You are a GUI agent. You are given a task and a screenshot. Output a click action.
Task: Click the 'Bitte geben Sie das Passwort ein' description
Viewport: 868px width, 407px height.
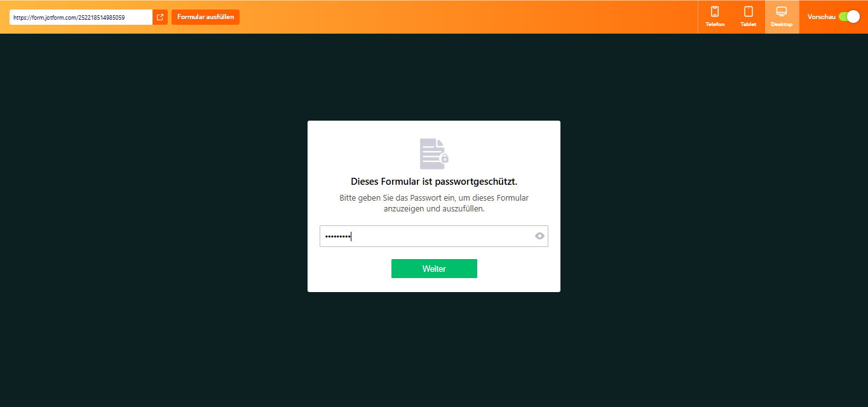pyautogui.click(x=434, y=203)
